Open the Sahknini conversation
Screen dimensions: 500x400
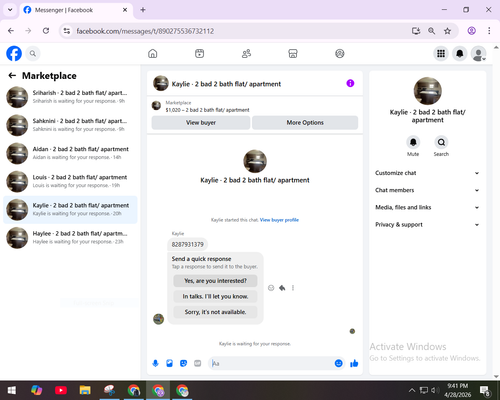click(70, 125)
